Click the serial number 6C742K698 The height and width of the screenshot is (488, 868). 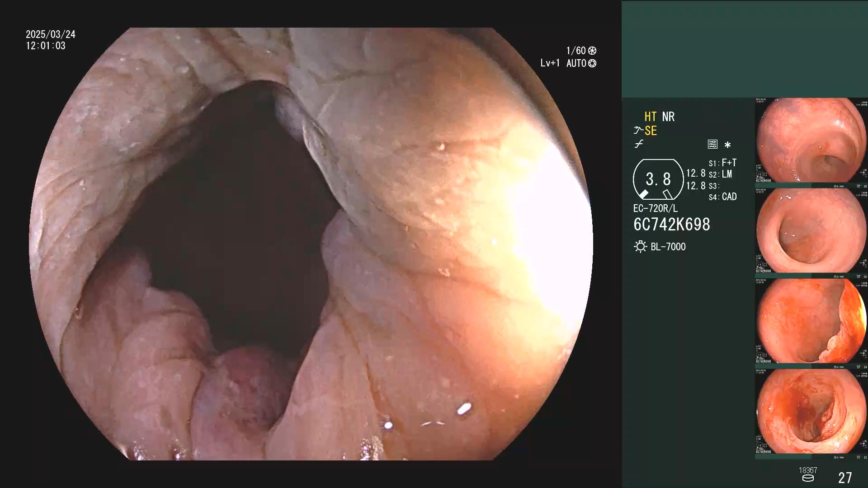(x=672, y=225)
